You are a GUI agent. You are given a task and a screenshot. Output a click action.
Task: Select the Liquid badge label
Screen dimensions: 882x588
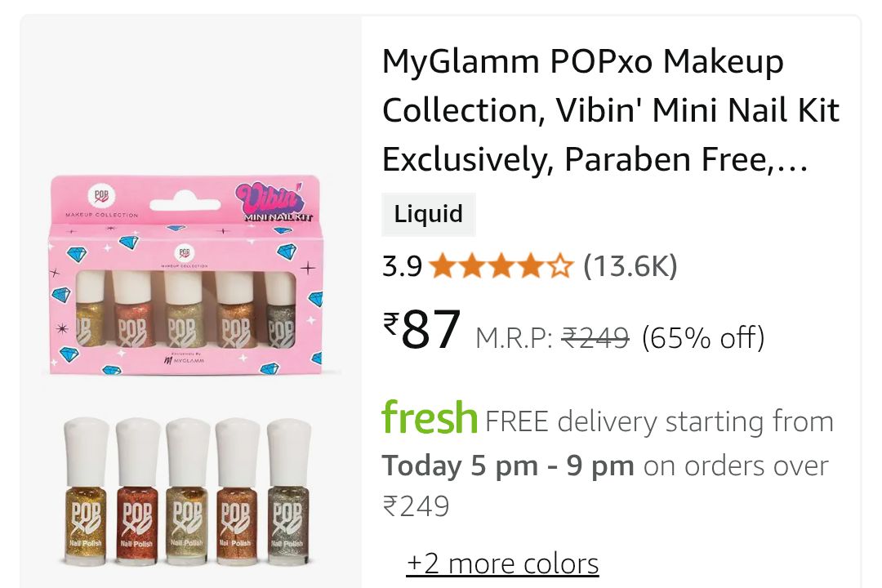429,215
